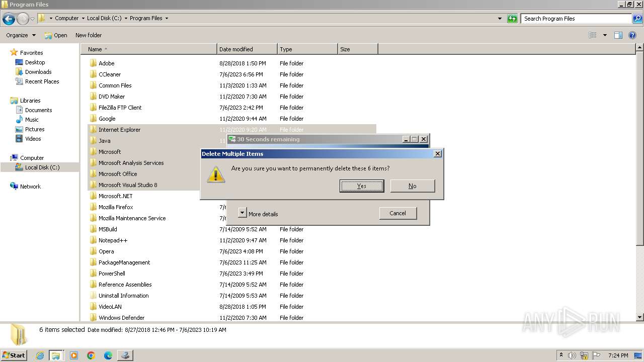Select Computer in the address breadcrumb
Image resolution: width=644 pixels, height=362 pixels.
[x=66, y=18]
